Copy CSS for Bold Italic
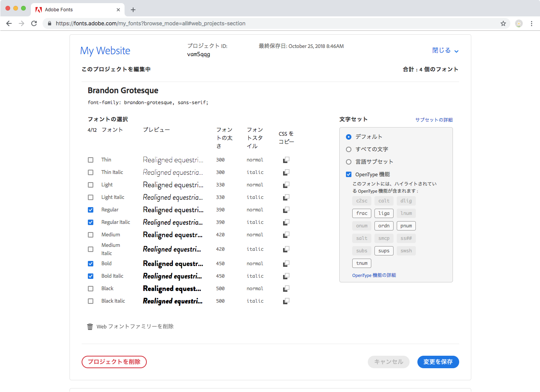Viewport: 540px width, 392px height. point(286,276)
